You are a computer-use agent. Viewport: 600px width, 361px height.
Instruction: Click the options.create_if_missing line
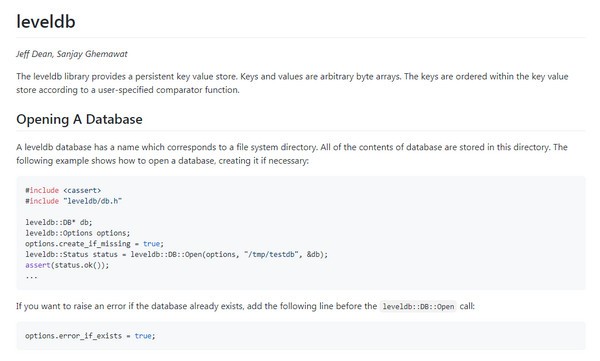[95, 243]
